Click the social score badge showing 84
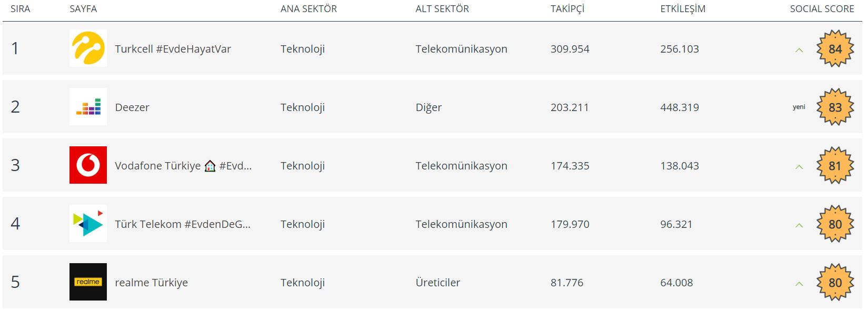This screenshot has width=868, height=310. (x=835, y=48)
